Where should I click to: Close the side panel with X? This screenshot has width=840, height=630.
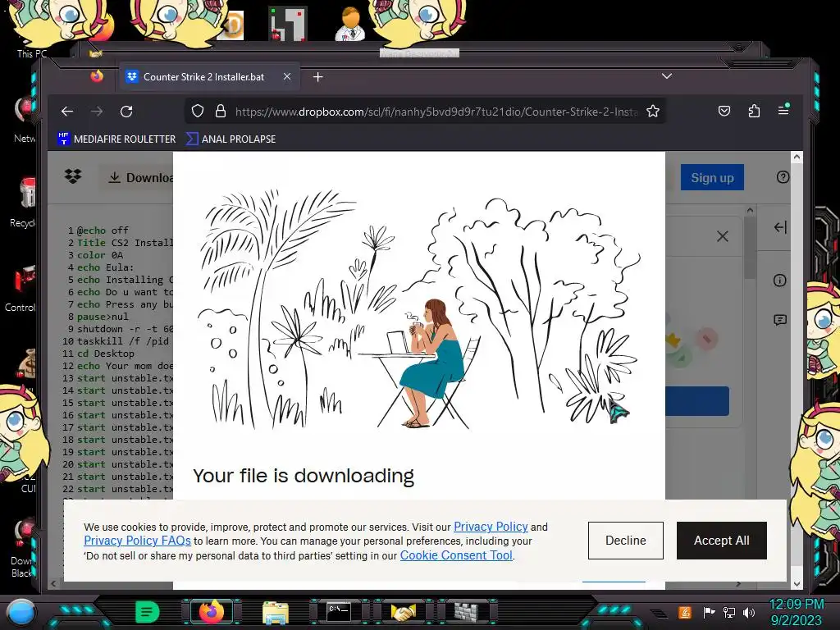[722, 236]
